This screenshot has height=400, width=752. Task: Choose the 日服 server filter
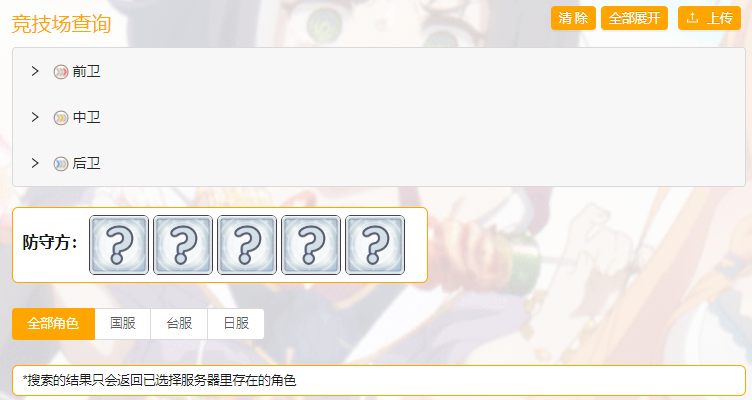[x=236, y=324]
